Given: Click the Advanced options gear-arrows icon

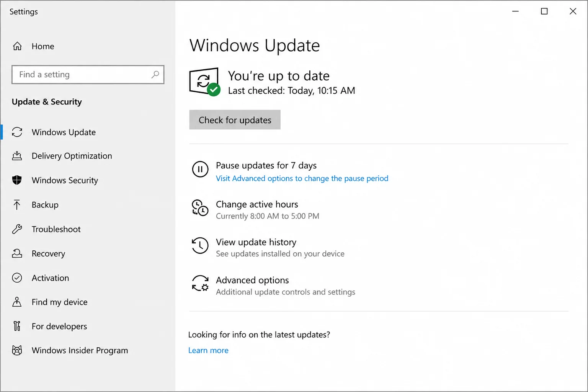Looking at the screenshot, I should click(200, 283).
